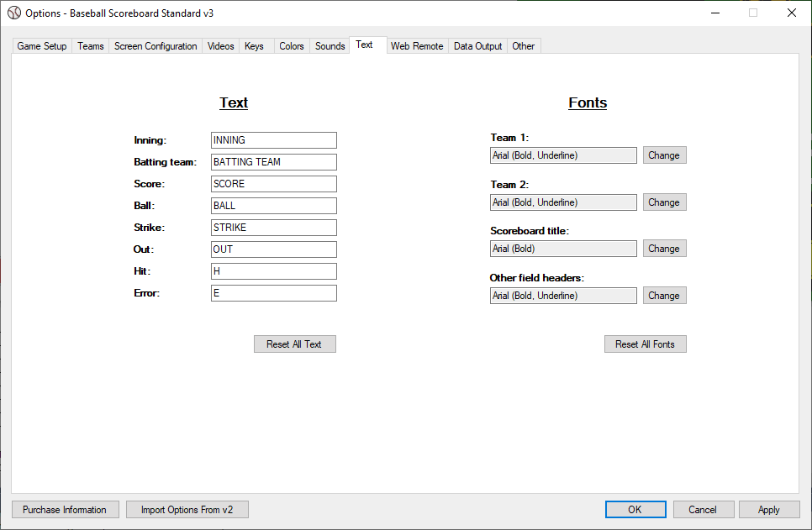Open the Web Remote tab
The width and height of the screenshot is (812, 530).
(417, 46)
